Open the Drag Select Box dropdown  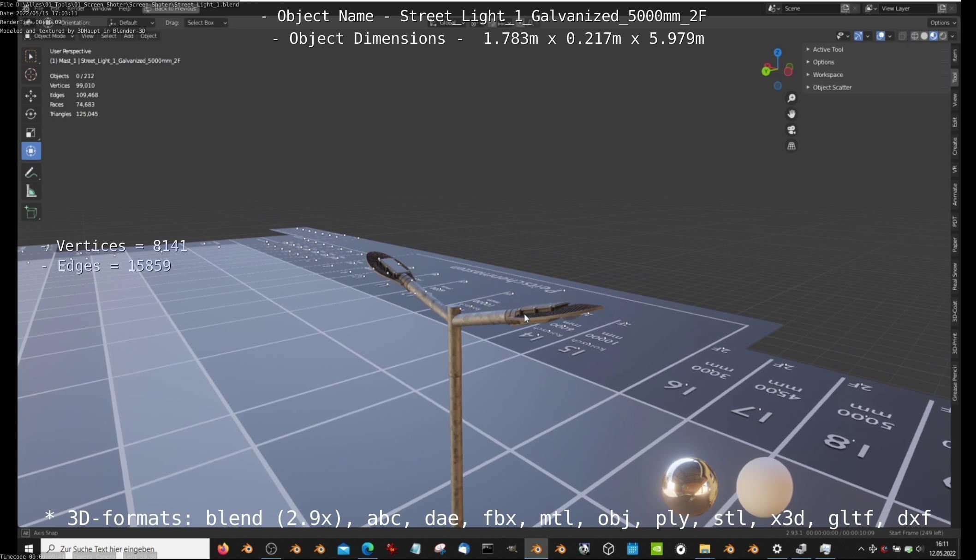[x=206, y=23]
